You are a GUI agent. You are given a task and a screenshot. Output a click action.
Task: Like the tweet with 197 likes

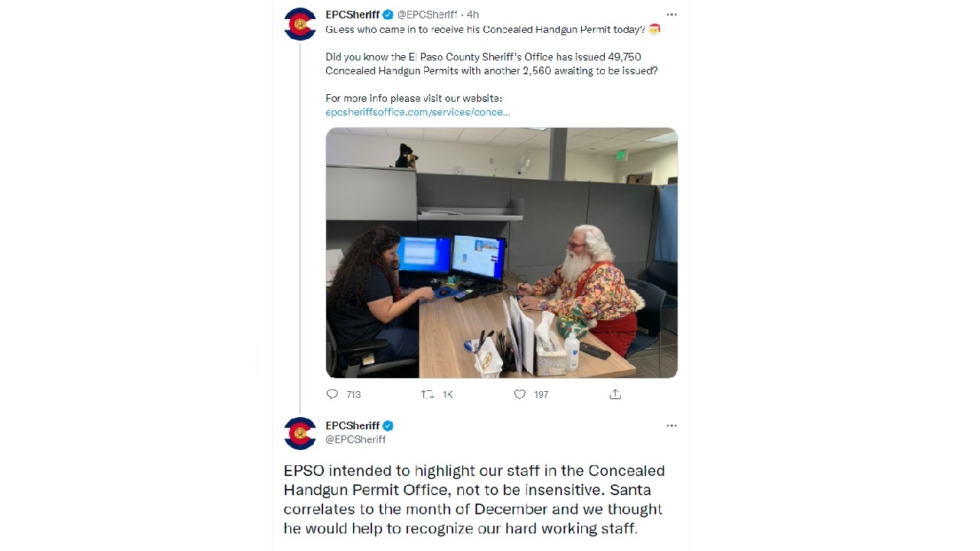pos(520,394)
